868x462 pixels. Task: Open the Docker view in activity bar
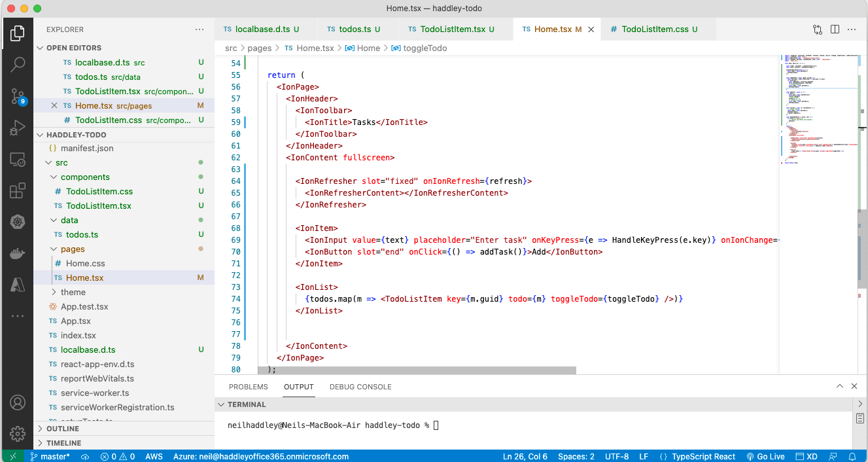click(18, 253)
